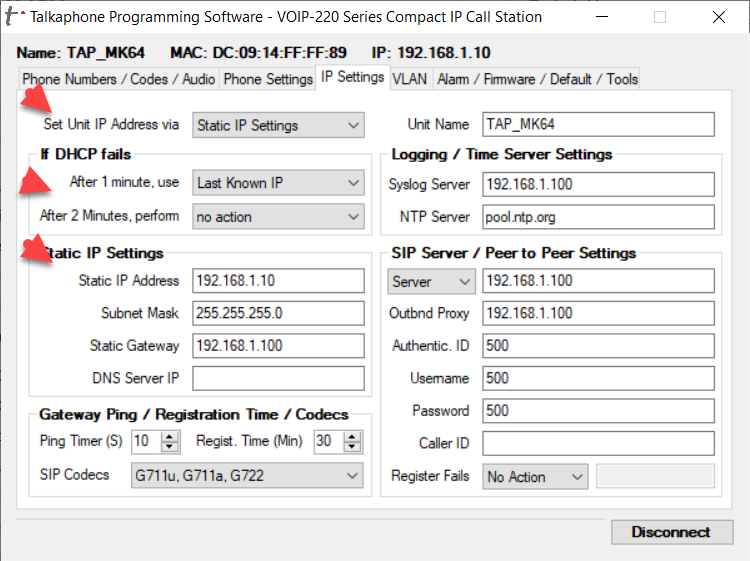Screen dimensions: 750x561
Task: Edit the SIP Server address field
Action: point(598,280)
